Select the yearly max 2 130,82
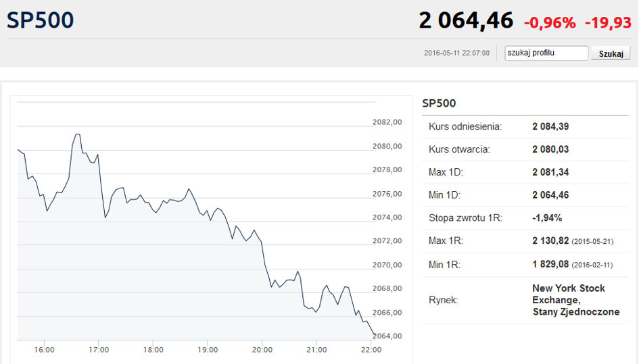Viewport: 639px width, 364px height. [x=550, y=240]
